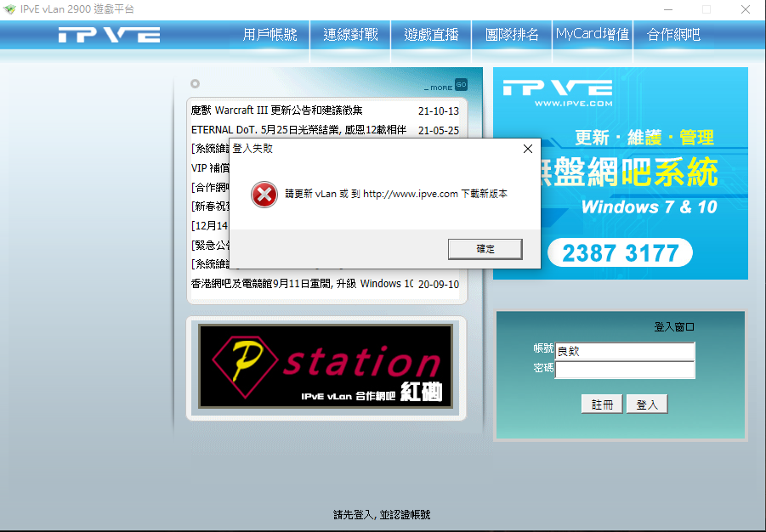Open the 用戶帳號 menu tab

point(270,35)
